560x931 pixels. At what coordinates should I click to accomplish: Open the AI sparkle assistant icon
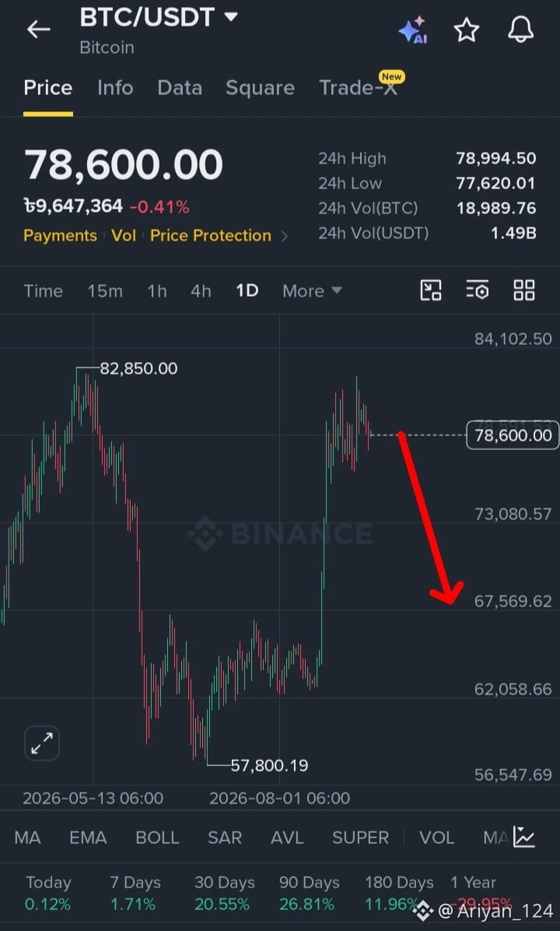413,30
